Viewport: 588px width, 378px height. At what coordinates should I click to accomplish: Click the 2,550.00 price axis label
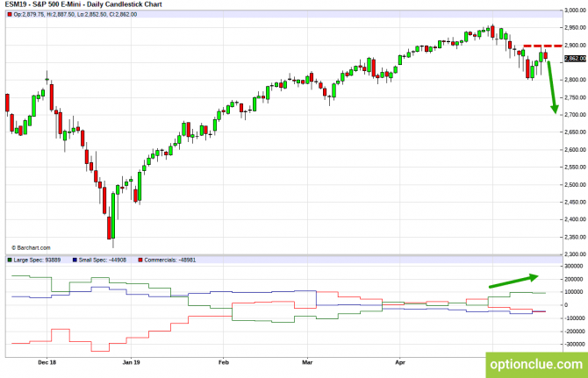(x=575, y=168)
